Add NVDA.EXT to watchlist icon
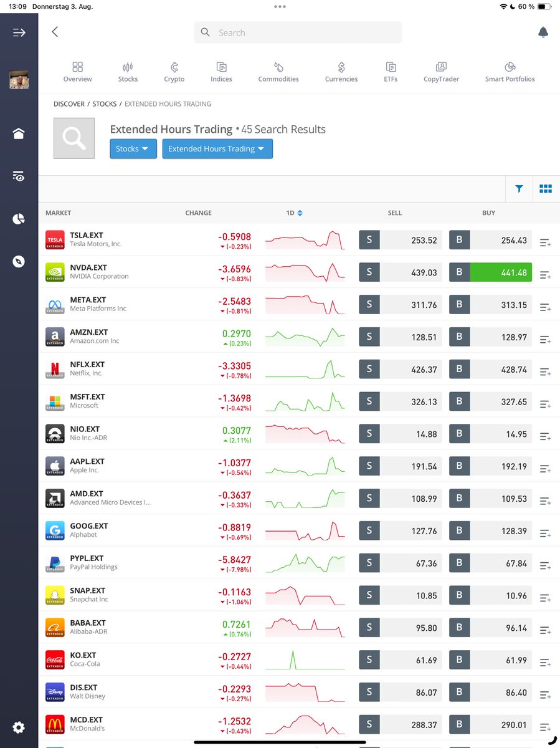 click(x=545, y=275)
